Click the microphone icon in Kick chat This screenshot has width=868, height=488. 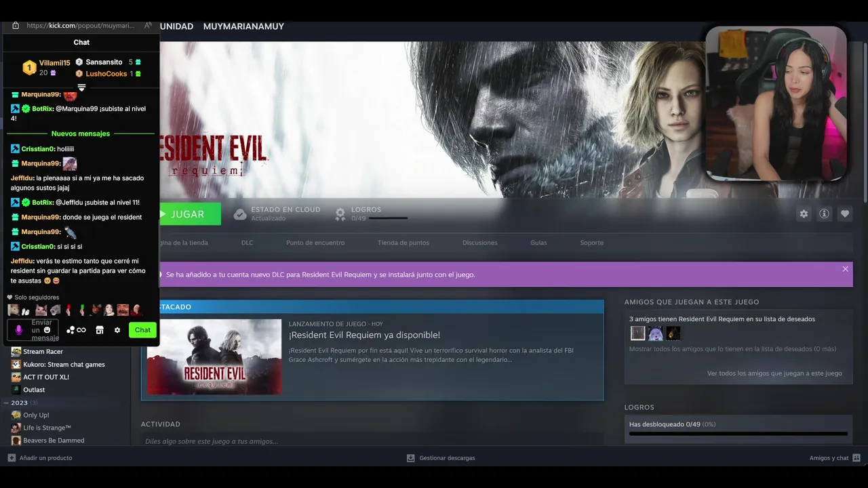tap(19, 330)
